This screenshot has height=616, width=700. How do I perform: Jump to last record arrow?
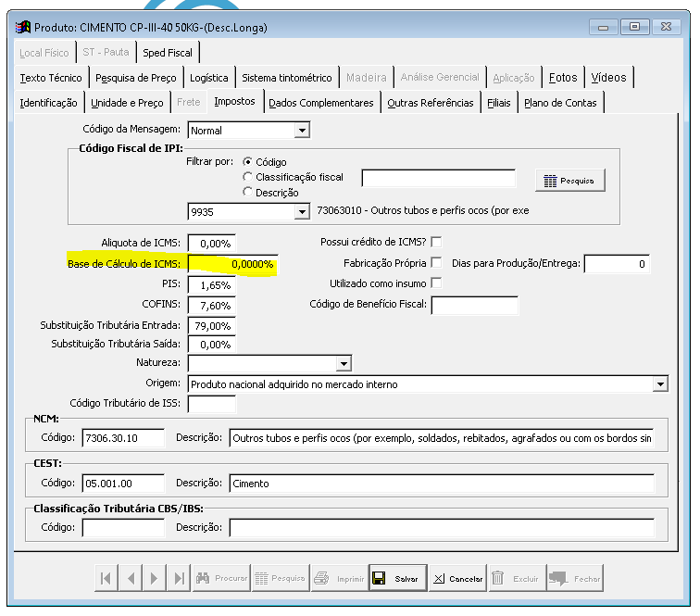tap(179, 578)
